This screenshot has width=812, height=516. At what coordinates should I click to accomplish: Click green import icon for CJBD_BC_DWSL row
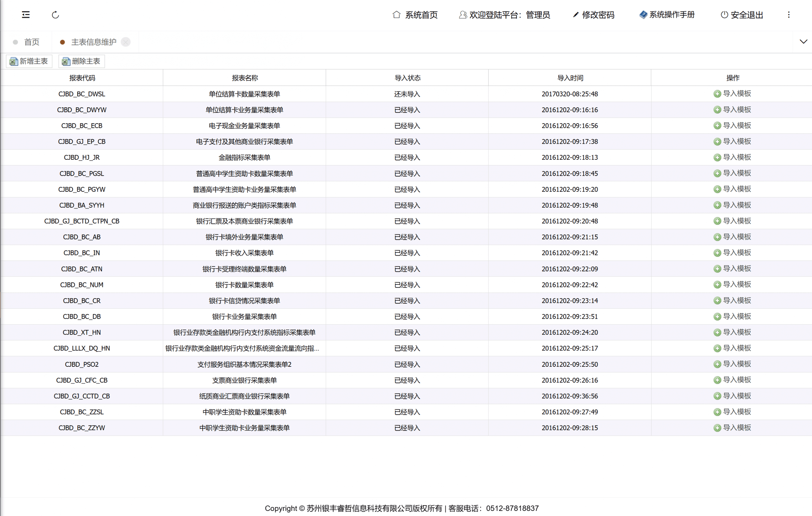717,94
